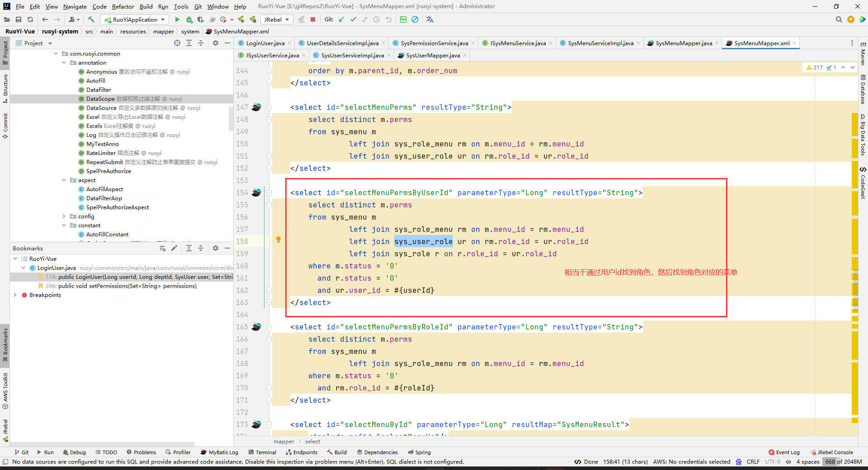Click the memory indicator 668 of 2048M
868x470 pixels.
pos(843,461)
